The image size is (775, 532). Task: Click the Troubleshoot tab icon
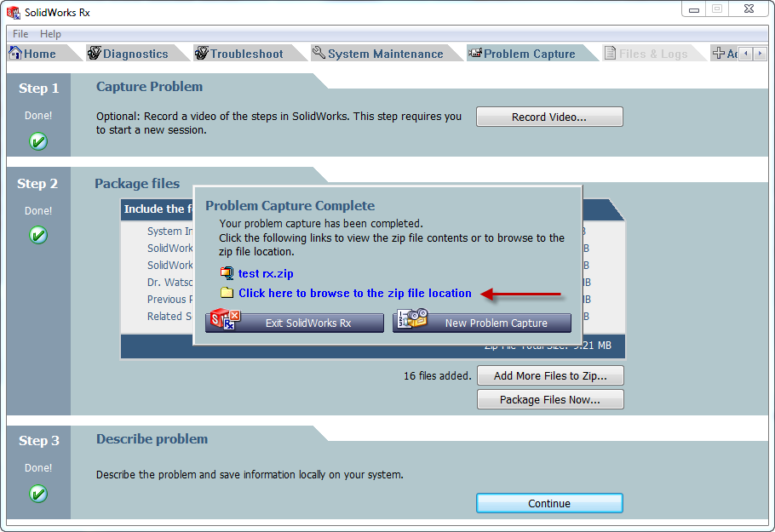[202, 53]
